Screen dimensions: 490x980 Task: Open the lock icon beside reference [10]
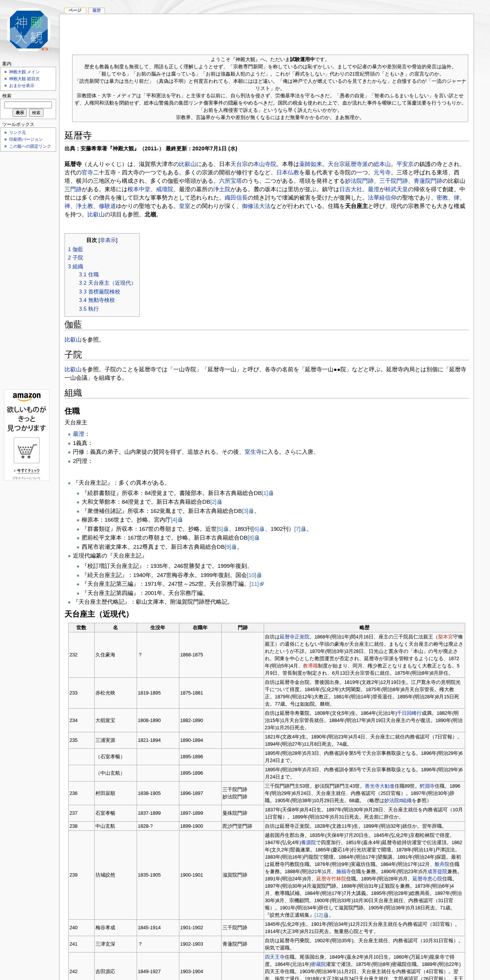(259, 575)
